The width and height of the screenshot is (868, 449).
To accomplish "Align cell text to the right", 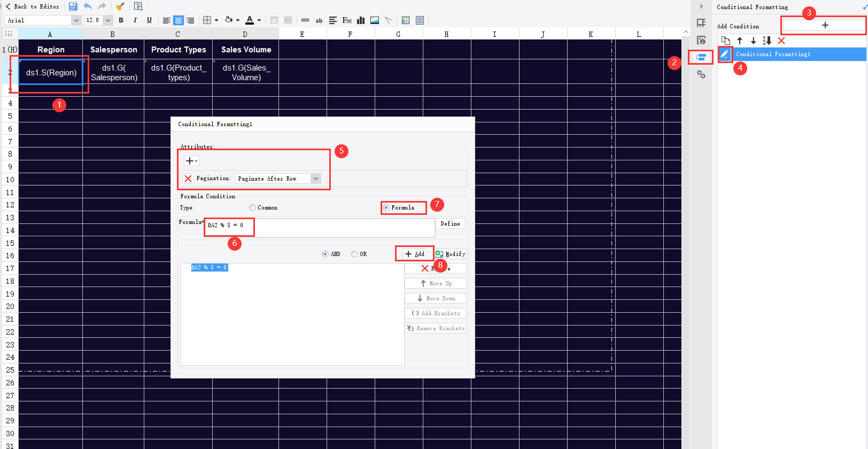I will [x=190, y=20].
